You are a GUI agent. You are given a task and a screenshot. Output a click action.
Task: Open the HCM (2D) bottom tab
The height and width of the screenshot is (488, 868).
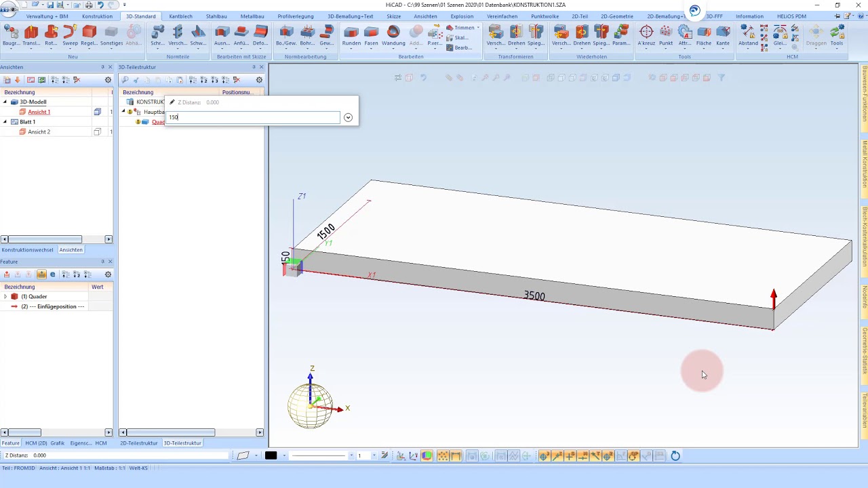(35, 443)
